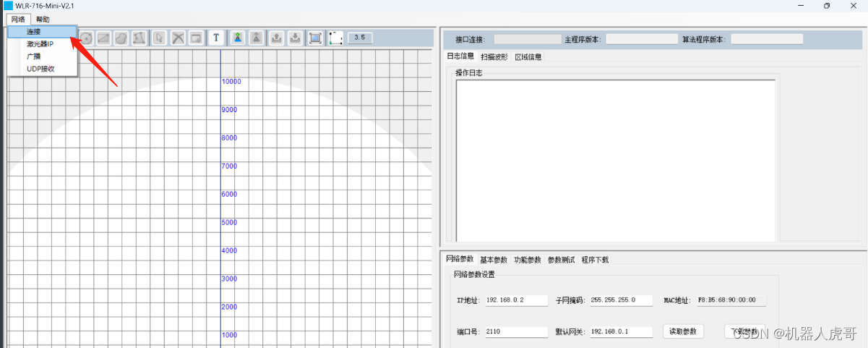Click the 子网掩码 field 255.255.255.0
Screen dimensions: 868x348
pos(621,300)
